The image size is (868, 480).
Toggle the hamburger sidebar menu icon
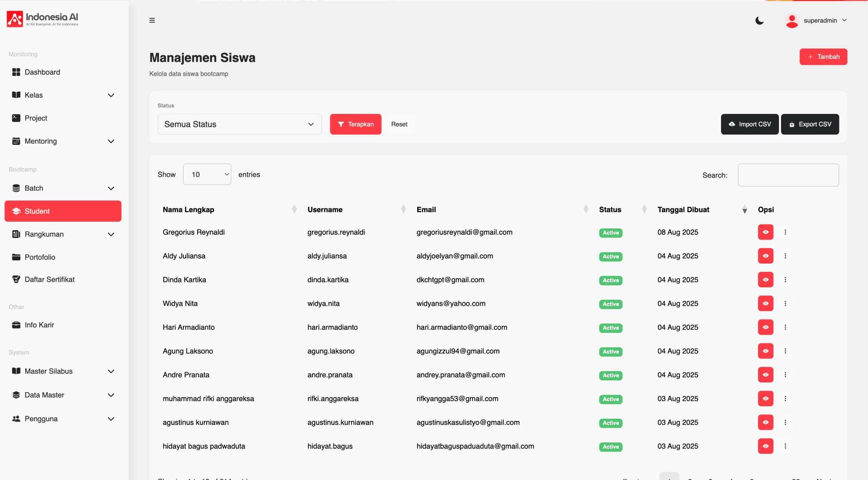pos(152,20)
